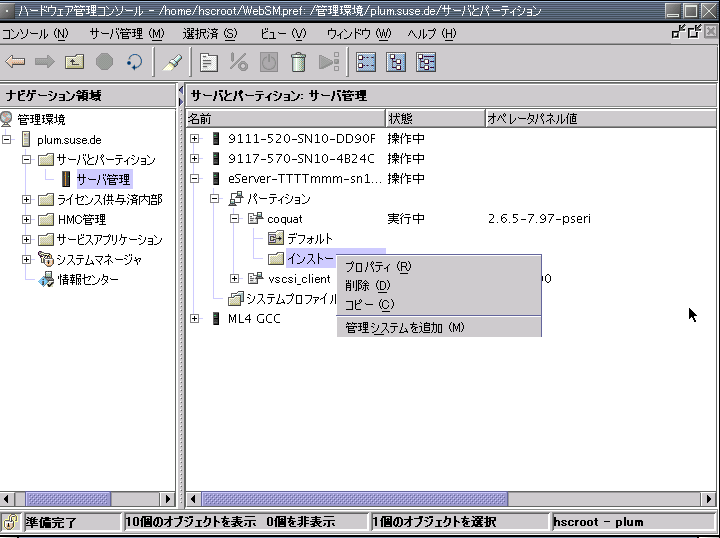Open the ヘルプ (H) menu
This screenshot has height=538, width=720.
tap(432, 34)
